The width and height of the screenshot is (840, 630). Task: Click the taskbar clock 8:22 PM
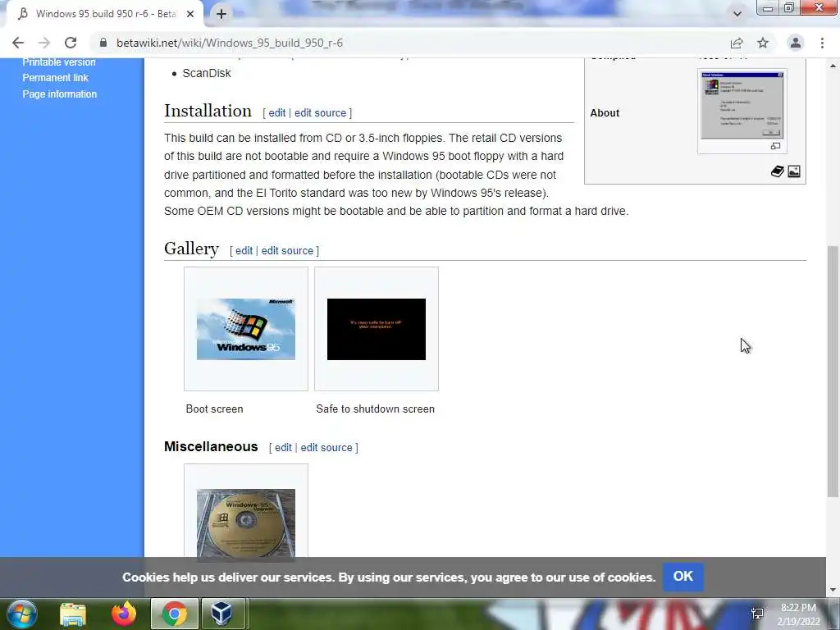coord(798,608)
